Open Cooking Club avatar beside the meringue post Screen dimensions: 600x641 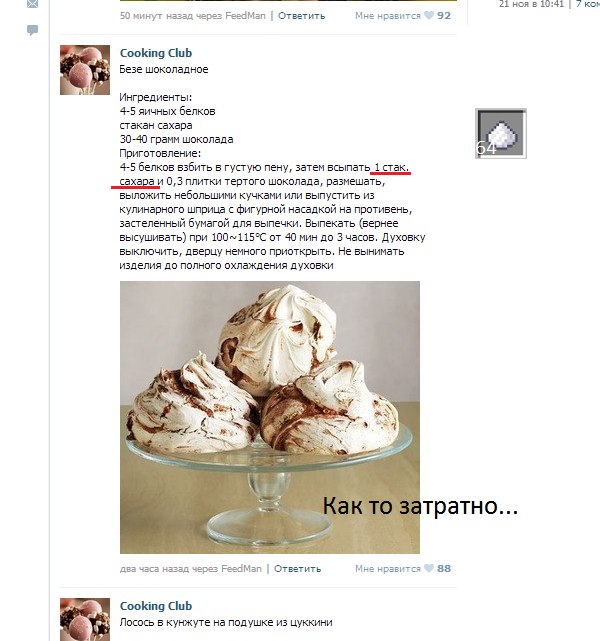coord(85,70)
